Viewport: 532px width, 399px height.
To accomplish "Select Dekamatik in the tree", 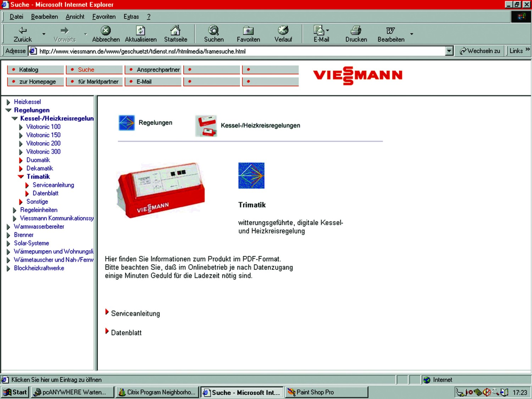I will tap(40, 168).
